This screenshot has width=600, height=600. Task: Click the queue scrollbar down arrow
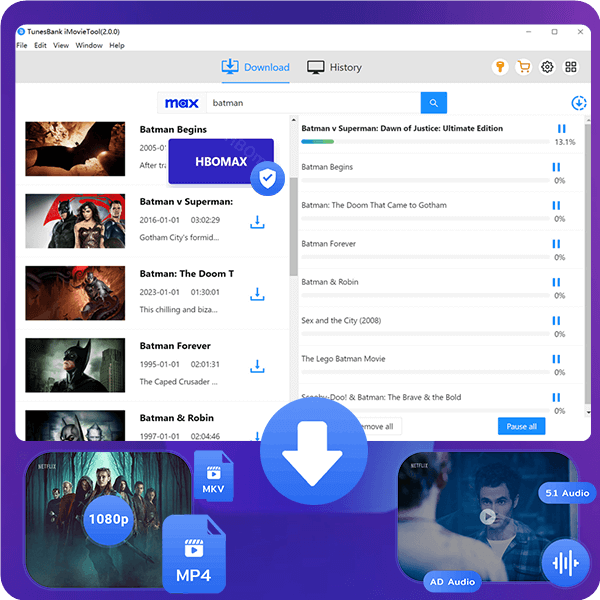point(588,412)
